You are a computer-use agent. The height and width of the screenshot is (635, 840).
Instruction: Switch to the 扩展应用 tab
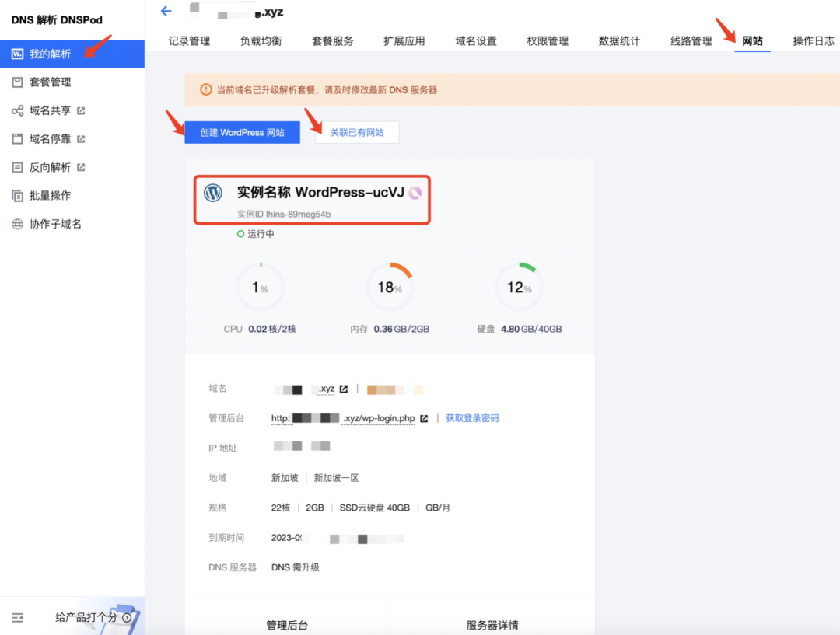(404, 40)
